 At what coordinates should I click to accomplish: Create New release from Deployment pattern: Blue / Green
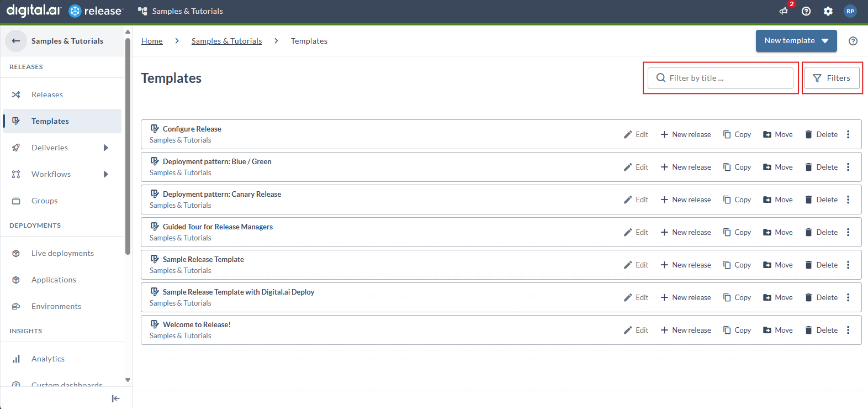point(686,167)
